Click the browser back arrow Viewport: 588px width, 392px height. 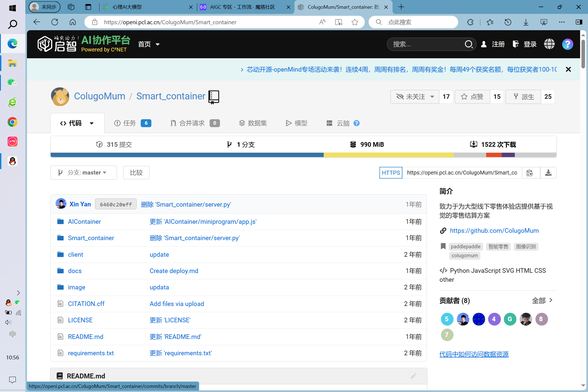37,22
